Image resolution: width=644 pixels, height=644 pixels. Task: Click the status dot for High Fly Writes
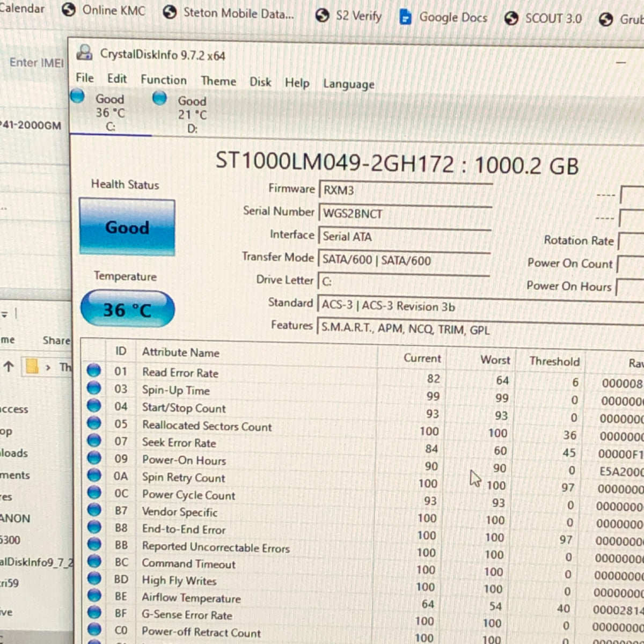tap(94, 578)
